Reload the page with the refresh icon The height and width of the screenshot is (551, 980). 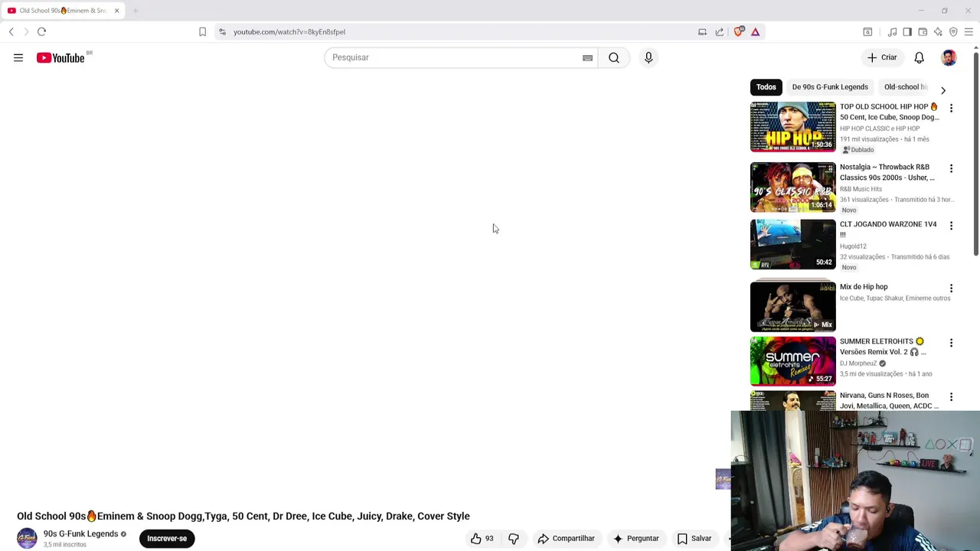tap(42, 31)
